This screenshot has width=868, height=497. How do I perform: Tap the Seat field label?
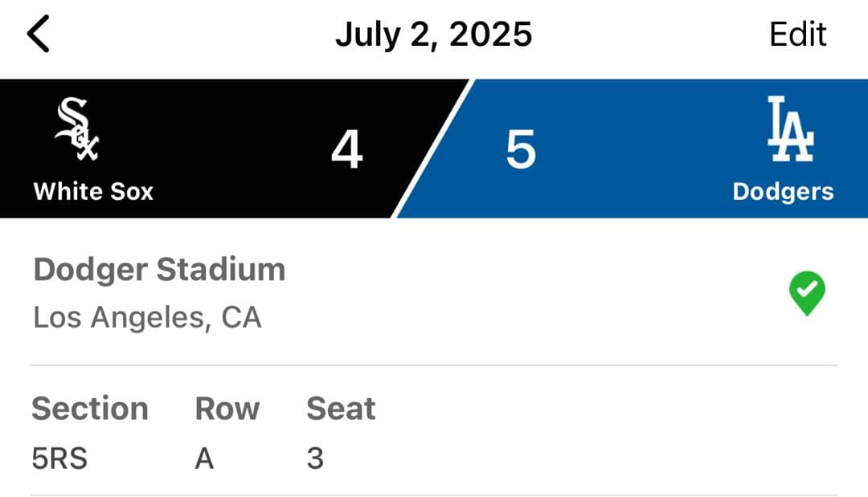point(341,409)
